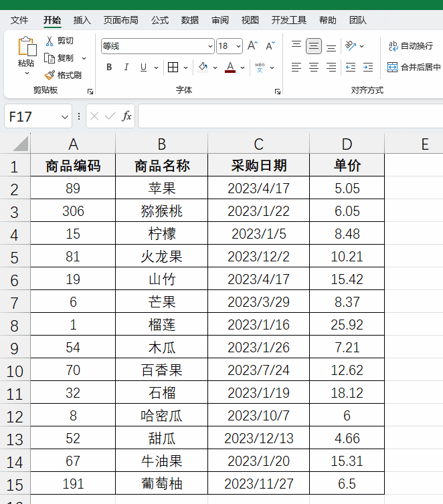Toggle italic formatting (I)
Screen dimensions: 443x504
(x=126, y=68)
